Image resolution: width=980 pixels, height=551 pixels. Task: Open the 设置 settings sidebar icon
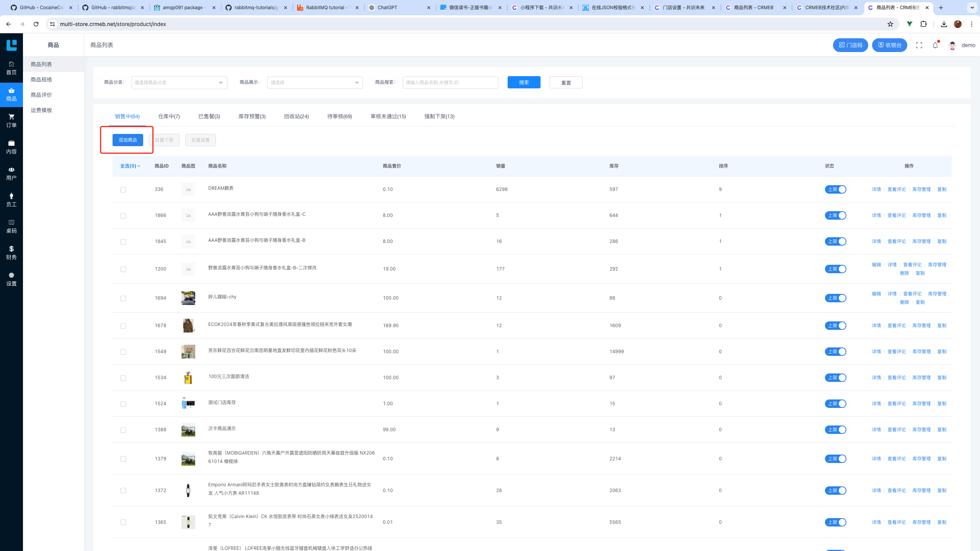click(11, 279)
